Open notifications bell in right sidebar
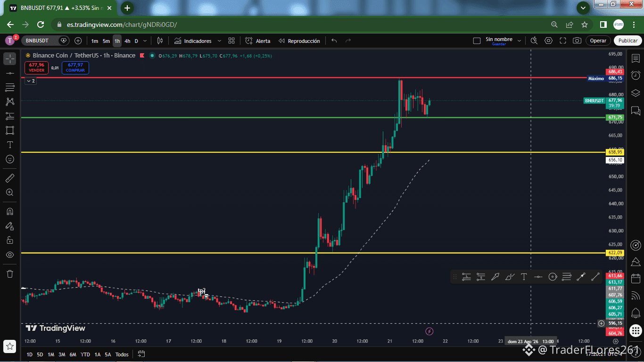 pyautogui.click(x=636, y=313)
